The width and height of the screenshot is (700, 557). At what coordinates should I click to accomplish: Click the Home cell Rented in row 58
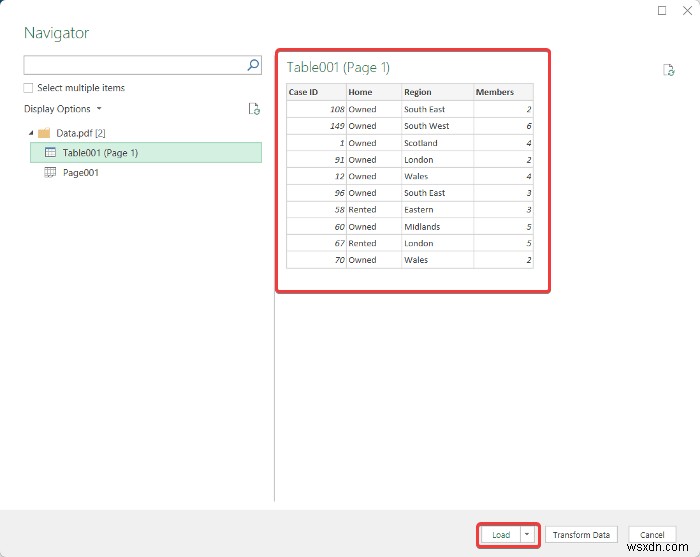point(374,210)
